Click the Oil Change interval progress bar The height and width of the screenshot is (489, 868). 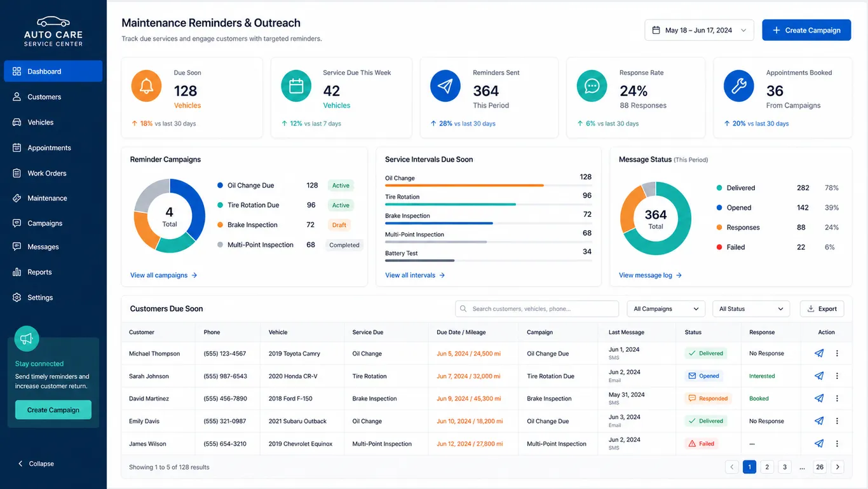coord(488,186)
